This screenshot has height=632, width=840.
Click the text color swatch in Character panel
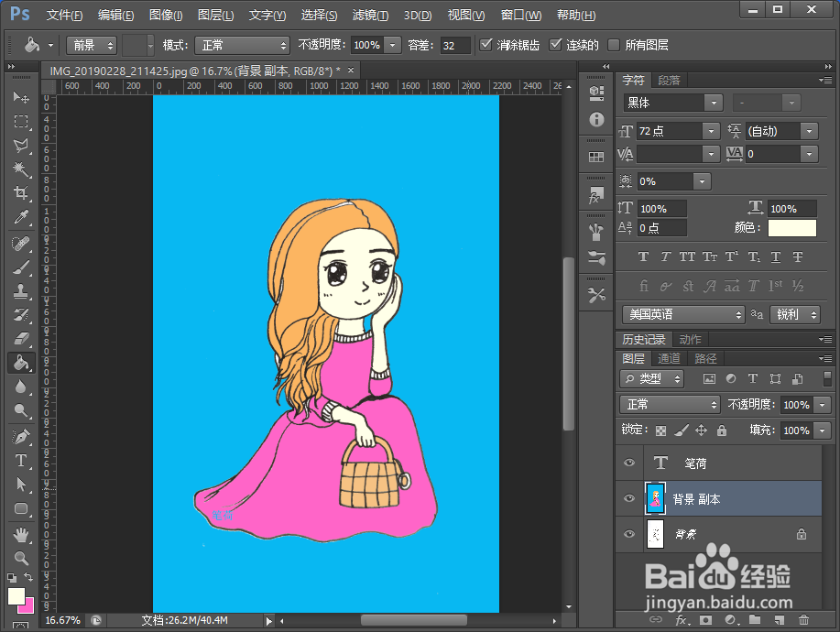point(791,227)
